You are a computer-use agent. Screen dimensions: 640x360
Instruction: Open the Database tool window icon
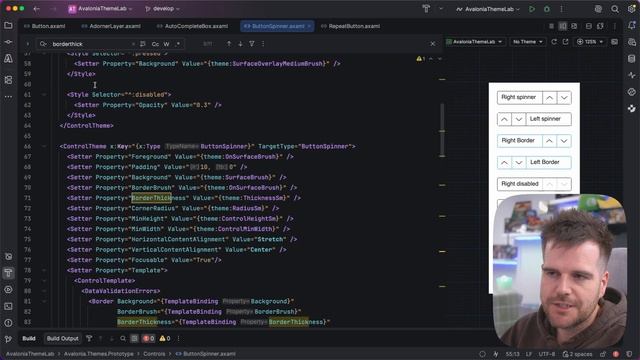(x=632, y=58)
